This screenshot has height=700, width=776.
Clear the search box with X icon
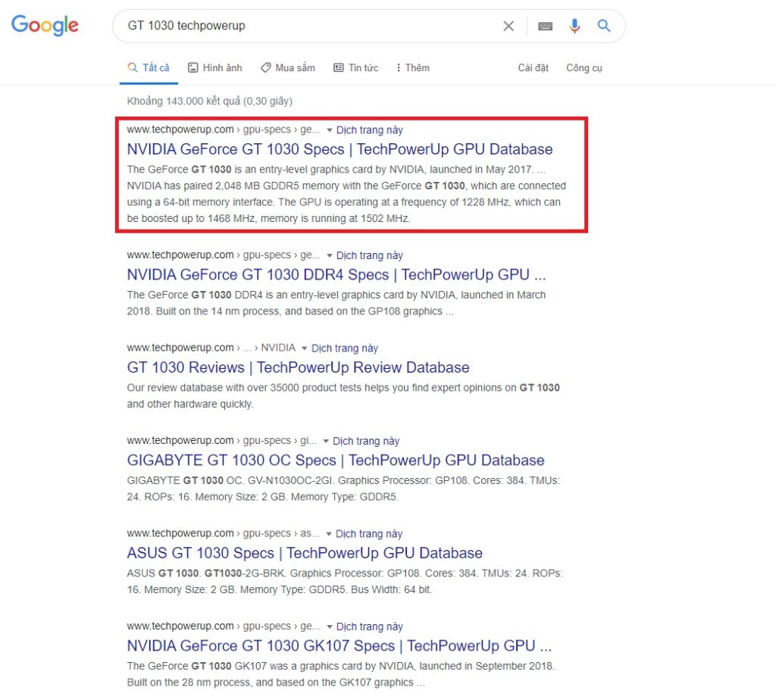click(x=508, y=26)
